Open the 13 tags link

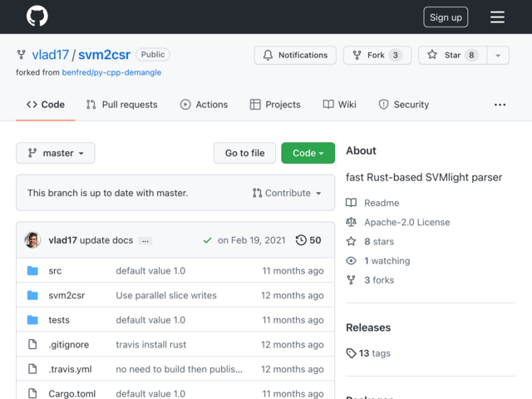tap(368, 353)
